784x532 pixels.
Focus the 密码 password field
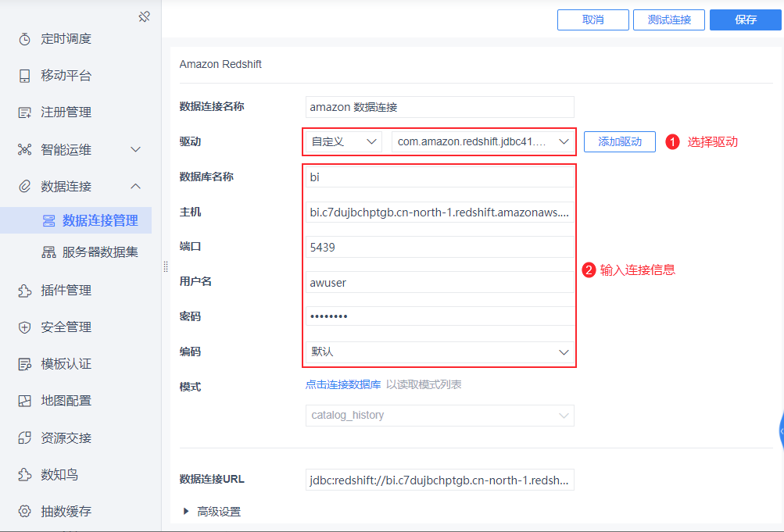click(440, 316)
